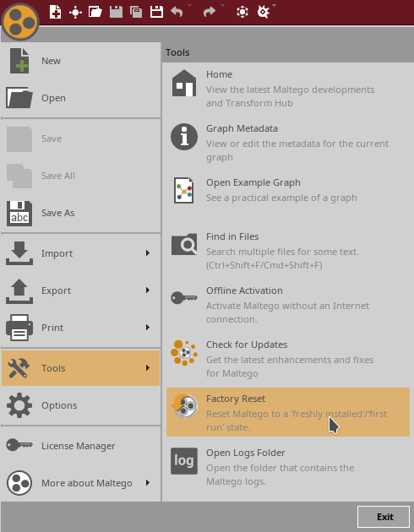Expand the Export submenu arrow
The image size is (414, 532).
(148, 290)
